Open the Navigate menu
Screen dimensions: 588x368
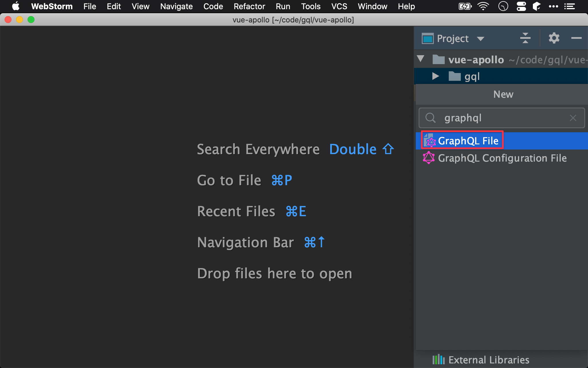coord(176,6)
